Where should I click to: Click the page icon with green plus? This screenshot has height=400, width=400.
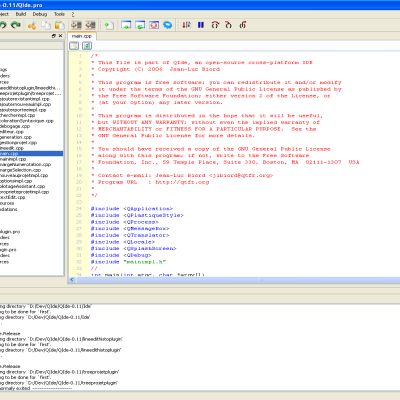click(109, 25)
